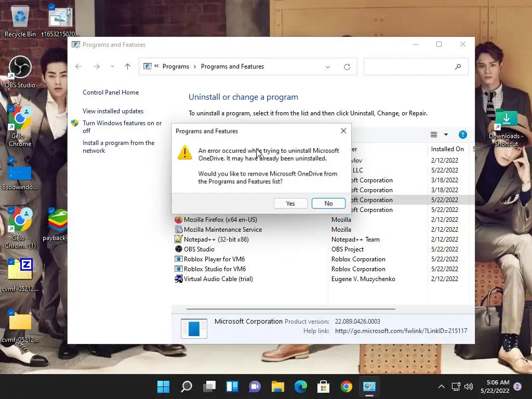
Task: Toggle the checkbox on the t1653215020 desktop icon
Action: 51,6
